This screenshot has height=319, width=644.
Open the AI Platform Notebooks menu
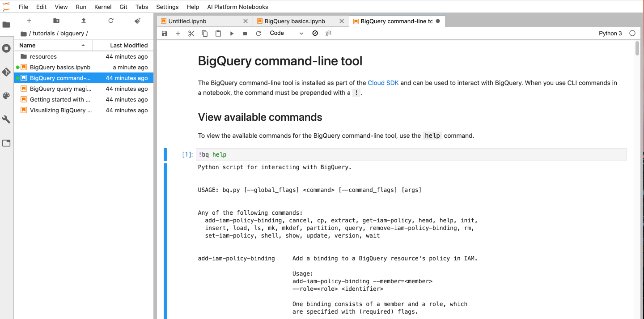[x=237, y=7]
